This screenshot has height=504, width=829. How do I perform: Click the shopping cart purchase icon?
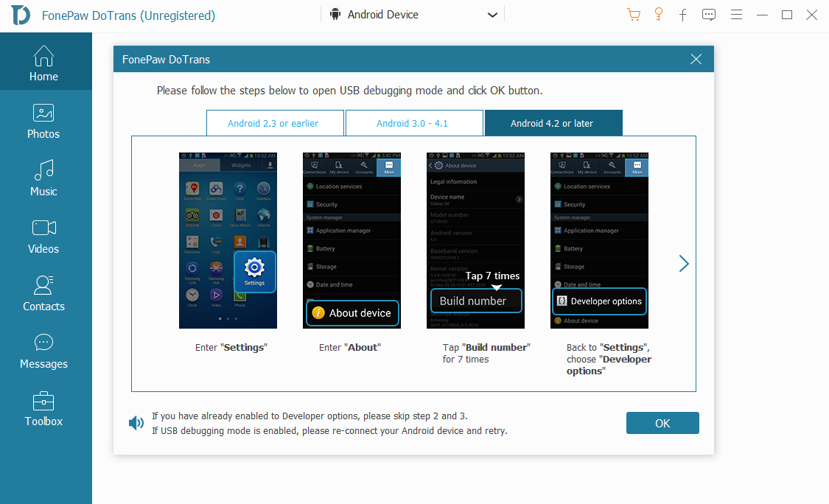coord(634,14)
